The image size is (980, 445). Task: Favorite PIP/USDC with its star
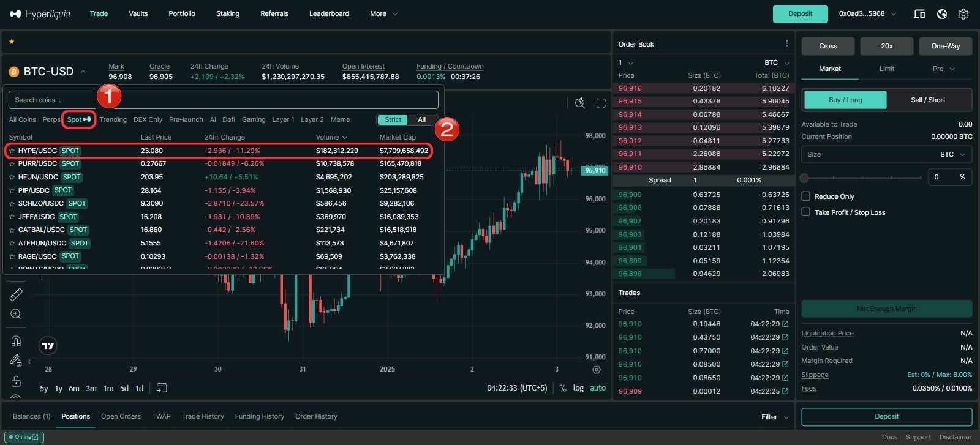click(12, 190)
